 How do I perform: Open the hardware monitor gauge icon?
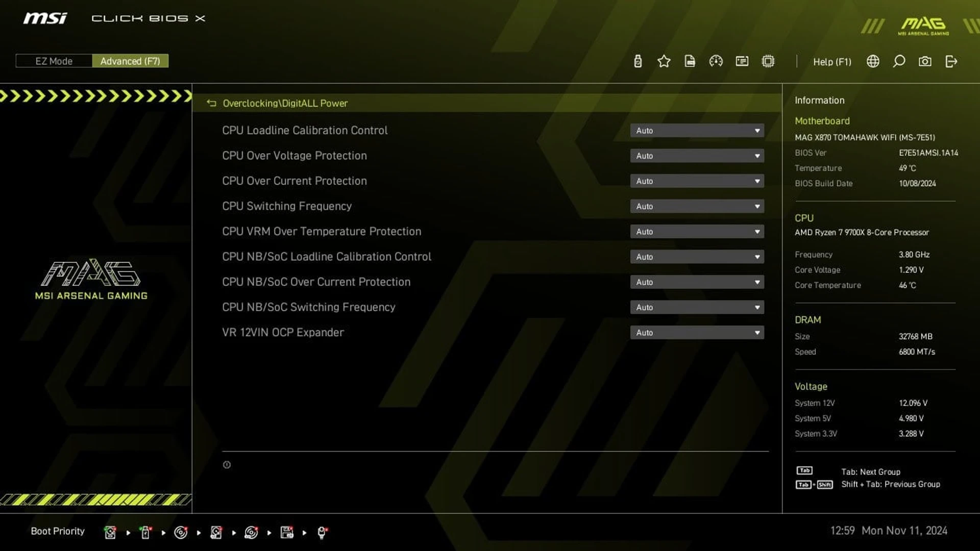[x=716, y=61]
